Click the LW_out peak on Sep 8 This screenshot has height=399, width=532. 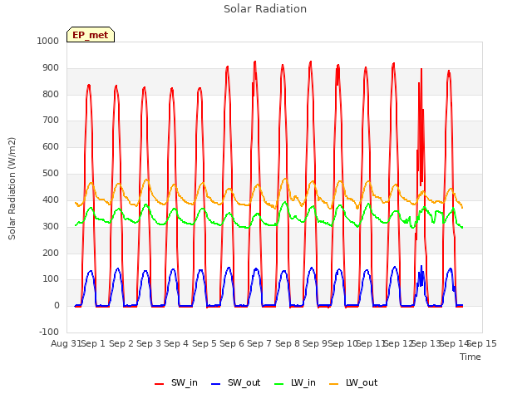[x=285, y=179]
